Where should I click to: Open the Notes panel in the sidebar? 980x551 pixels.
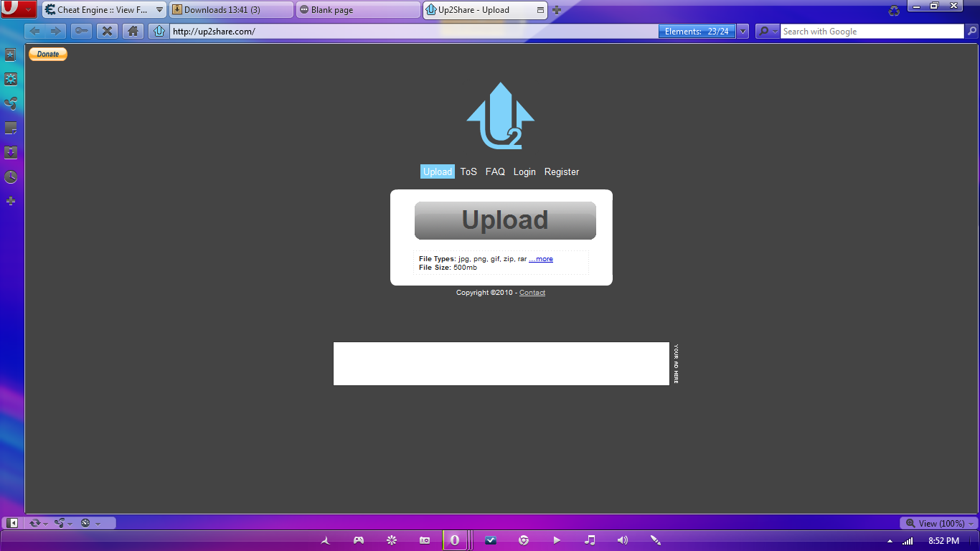pyautogui.click(x=11, y=128)
